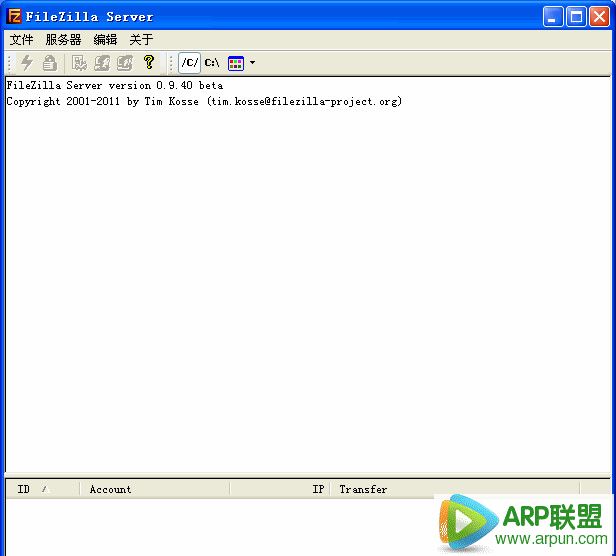This screenshot has width=616, height=556.
Task: Click the yellow question mark help icon
Action: point(149,62)
